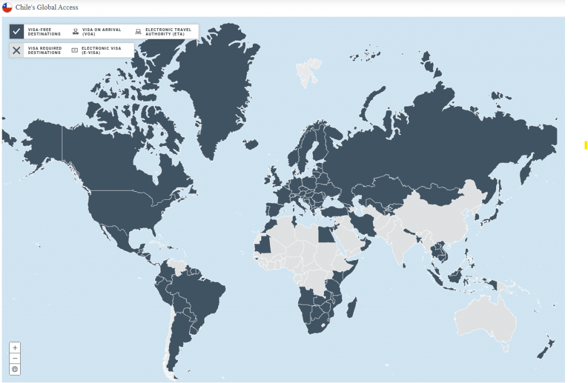Select the 'Visa Required Destinations' legend label
This screenshot has width=588, height=383.
(45, 51)
